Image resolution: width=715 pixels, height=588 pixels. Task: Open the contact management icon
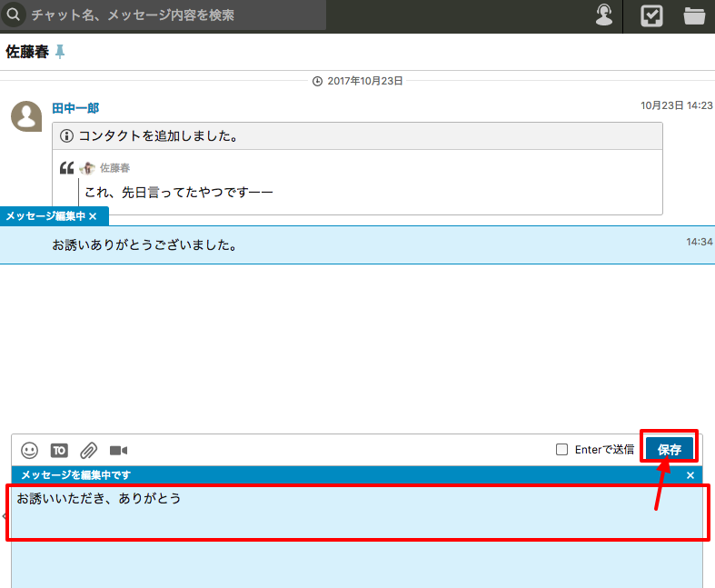click(604, 15)
